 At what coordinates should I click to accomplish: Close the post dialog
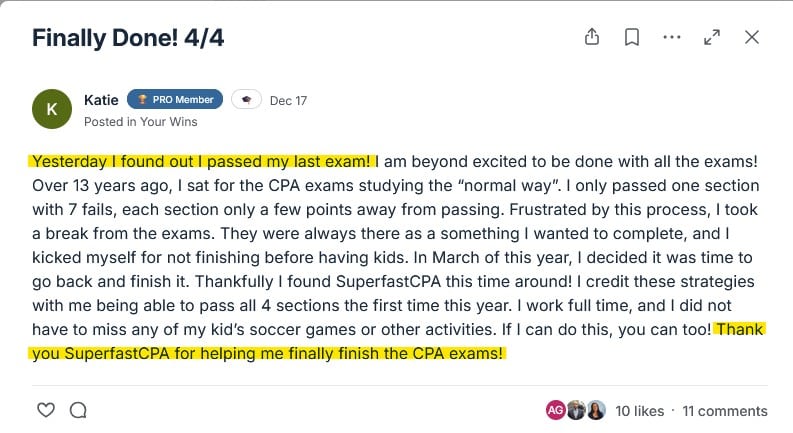[x=752, y=38]
